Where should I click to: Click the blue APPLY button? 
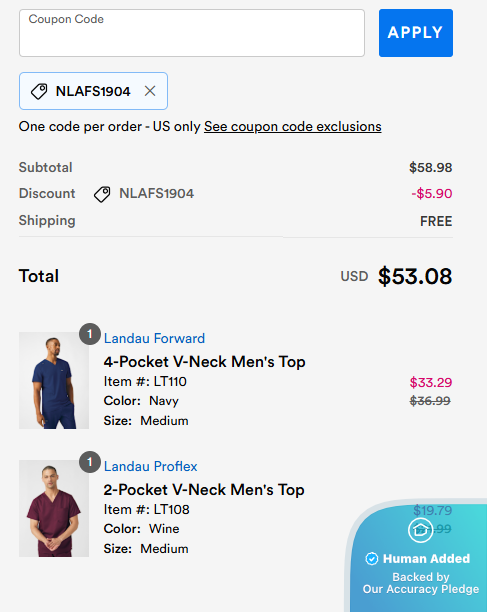[x=416, y=33]
